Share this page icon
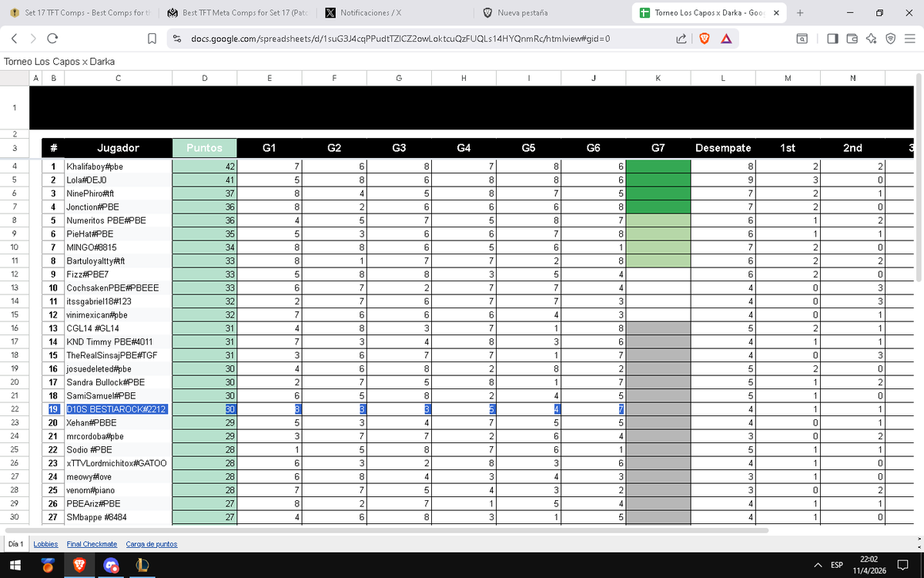The height and width of the screenshot is (578, 924). pos(681,39)
